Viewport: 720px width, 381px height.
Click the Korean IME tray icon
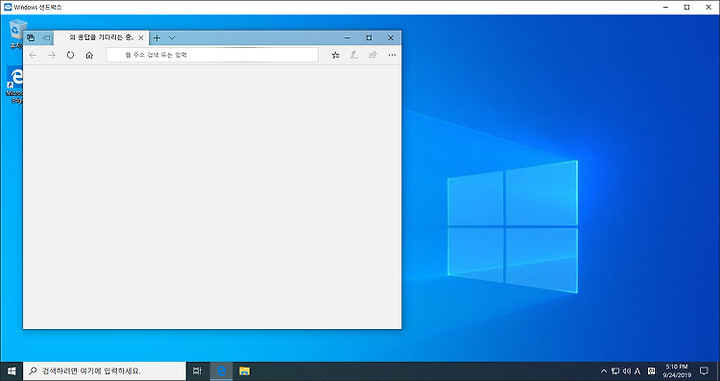(652, 371)
